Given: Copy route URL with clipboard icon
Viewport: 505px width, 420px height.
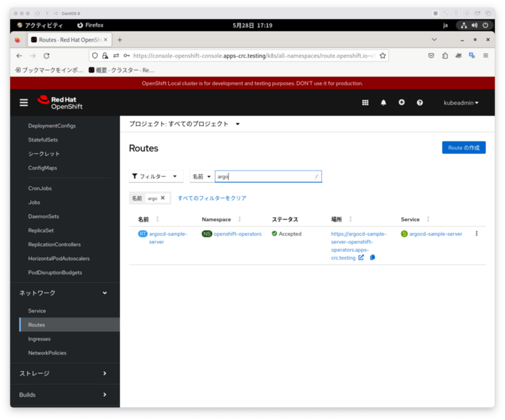Looking at the screenshot, I should [x=372, y=257].
